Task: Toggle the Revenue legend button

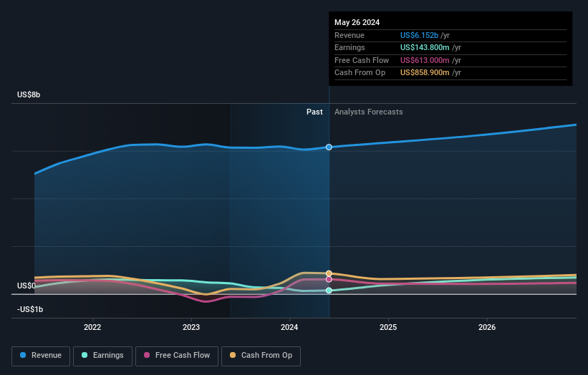Action: [x=41, y=356]
